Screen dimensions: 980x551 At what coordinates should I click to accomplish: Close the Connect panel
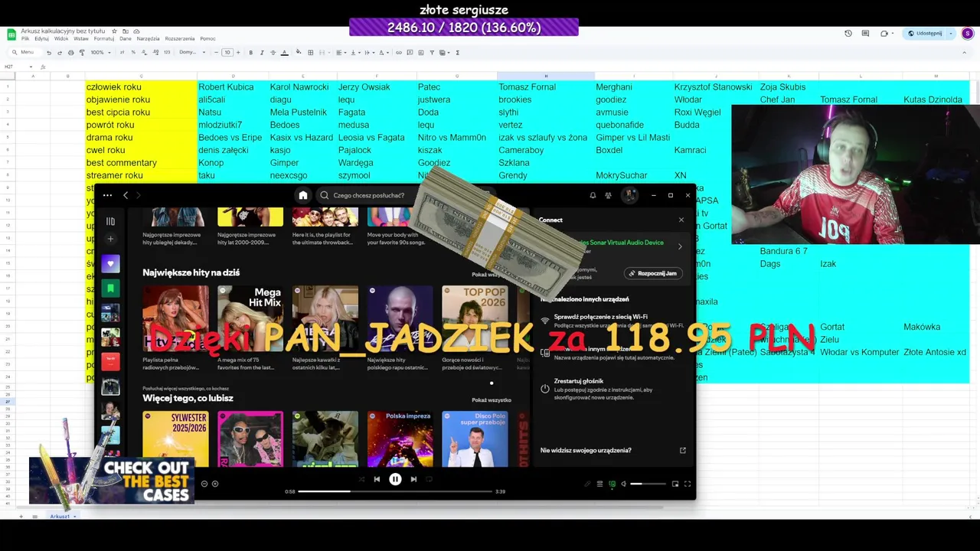(x=681, y=220)
